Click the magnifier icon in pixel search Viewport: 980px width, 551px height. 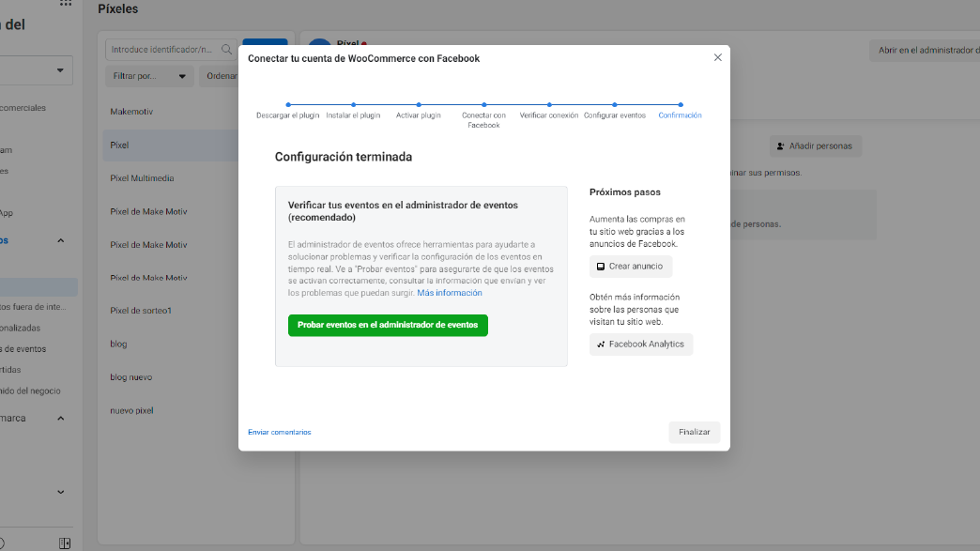(227, 50)
